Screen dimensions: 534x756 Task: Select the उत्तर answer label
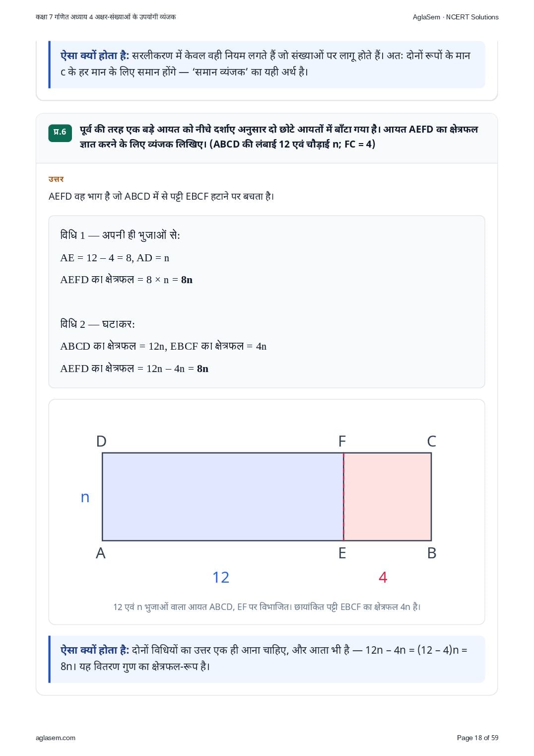(56, 179)
